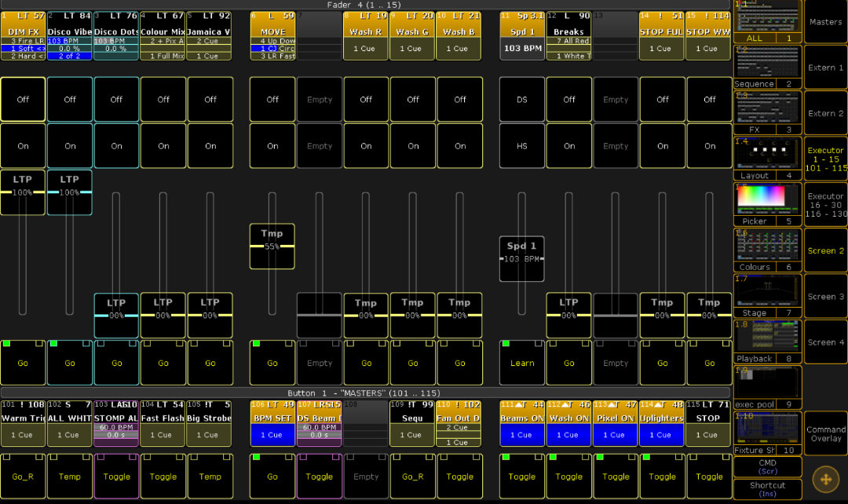Open the Button page "MASTERS" header
Image resolution: width=848 pixels, height=504 pixels.
click(x=365, y=393)
